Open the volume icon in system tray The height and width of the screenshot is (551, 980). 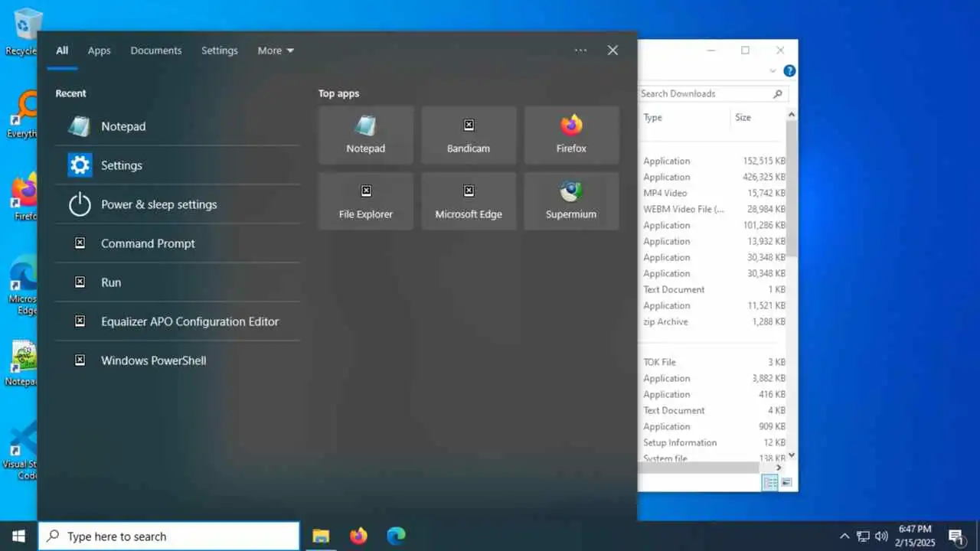coord(881,536)
